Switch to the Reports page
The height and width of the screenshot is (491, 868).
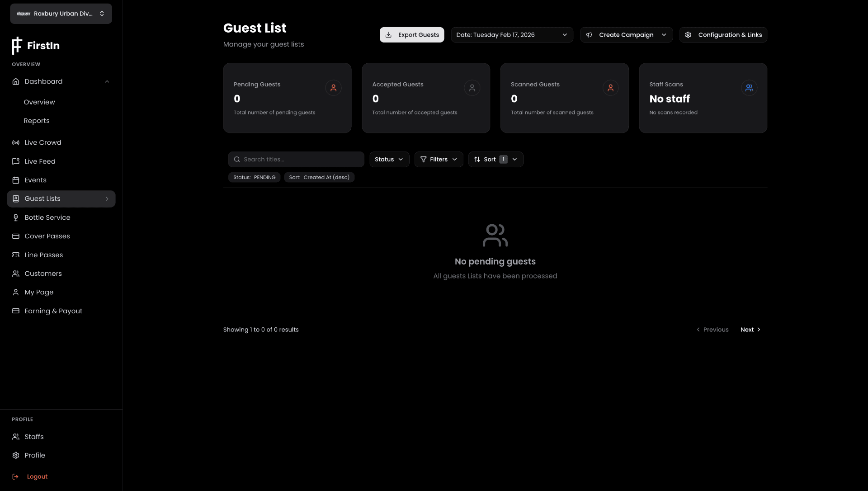[x=37, y=121]
